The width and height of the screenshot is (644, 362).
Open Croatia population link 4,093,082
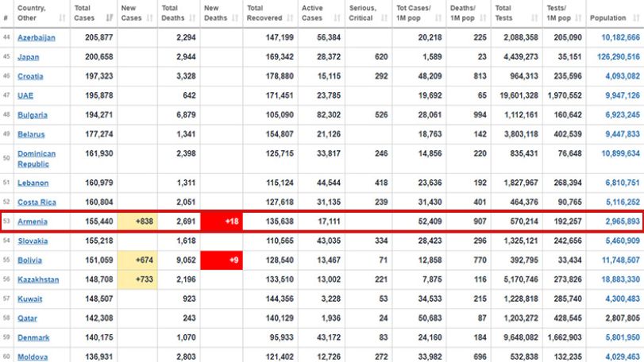[623, 76]
